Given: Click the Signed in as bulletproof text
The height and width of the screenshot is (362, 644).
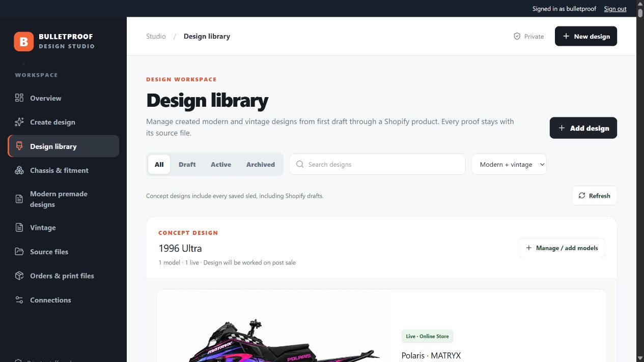Looking at the screenshot, I should tap(564, 9).
